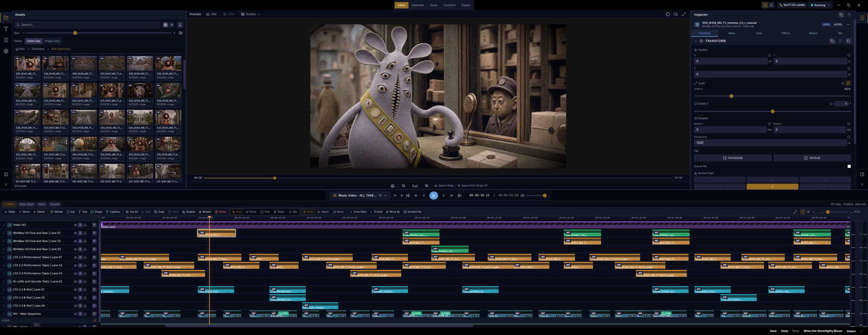Open the Music Video sequence dropdown
The width and height of the screenshot is (868, 335).
(x=361, y=195)
